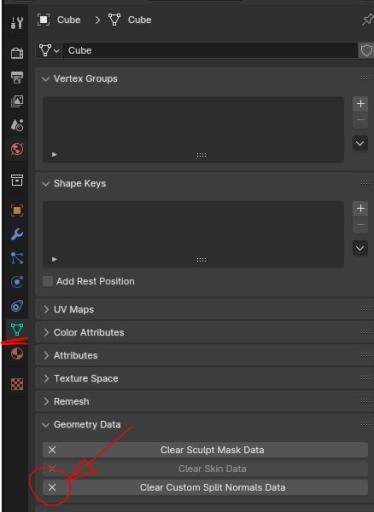Screen dimensions: 374x512
Task: Click the Cube mesh name field
Action: coord(210,51)
